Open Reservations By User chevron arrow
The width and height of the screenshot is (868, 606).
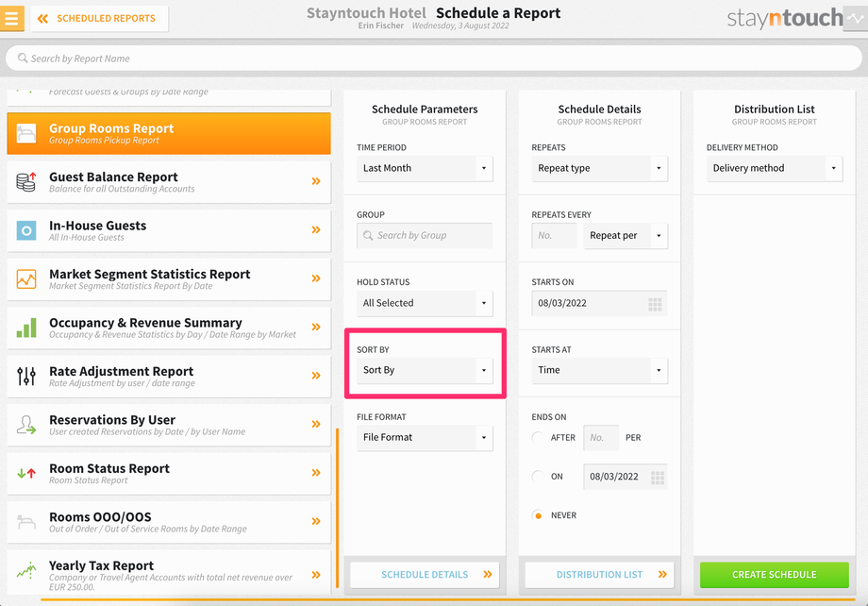pos(316,425)
